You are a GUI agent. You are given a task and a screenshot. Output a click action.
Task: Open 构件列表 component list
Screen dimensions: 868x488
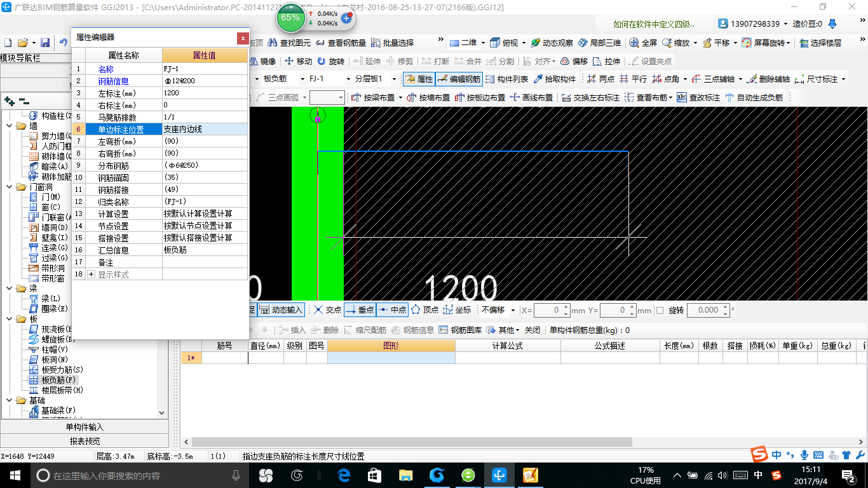tap(506, 79)
